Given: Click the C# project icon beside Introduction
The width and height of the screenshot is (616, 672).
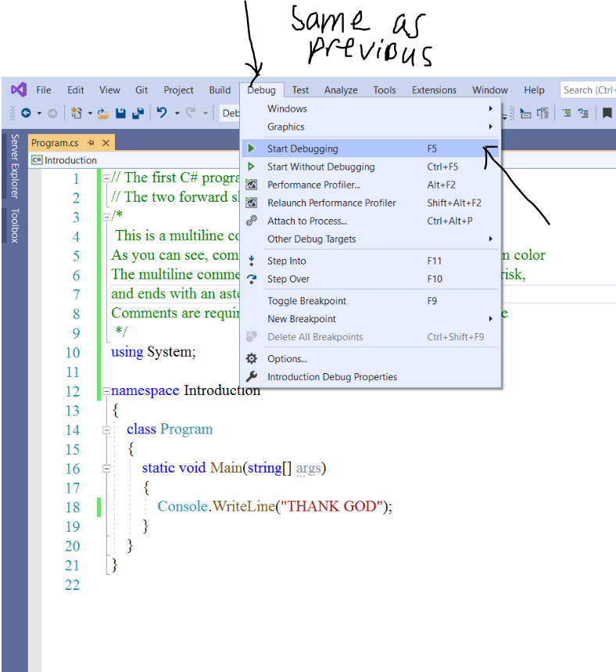Looking at the screenshot, I should pyautogui.click(x=37, y=160).
